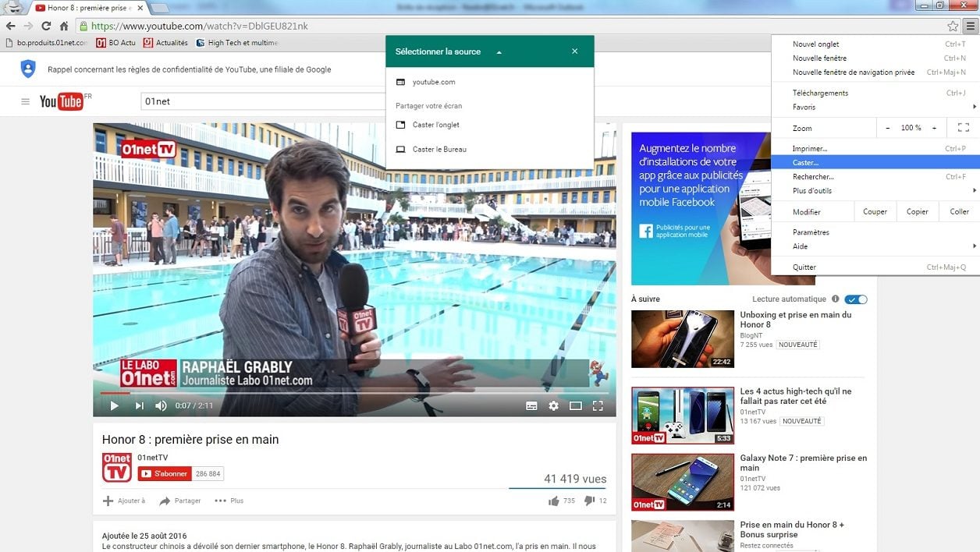Like the video with thumbs up

(x=554, y=501)
